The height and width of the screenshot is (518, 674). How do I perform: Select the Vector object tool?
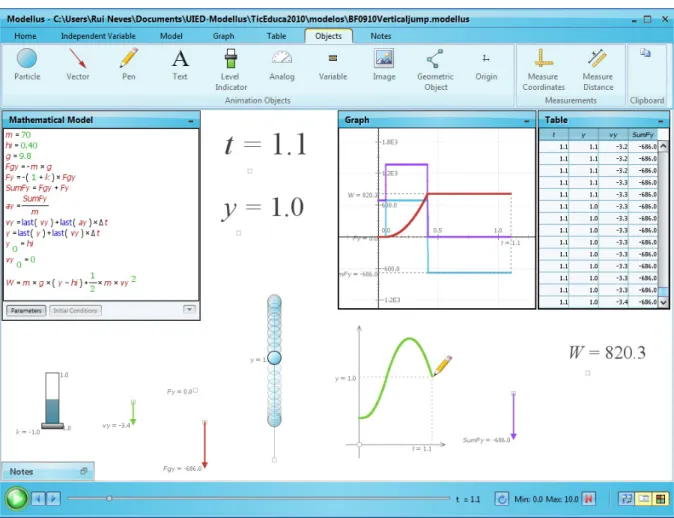click(x=78, y=64)
